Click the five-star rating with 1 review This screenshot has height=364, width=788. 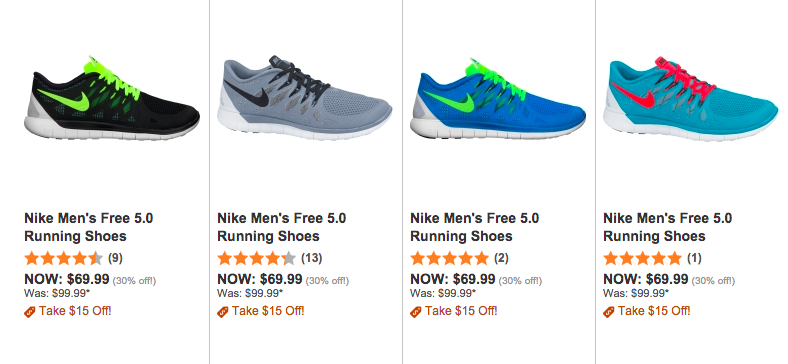(642, 258)
